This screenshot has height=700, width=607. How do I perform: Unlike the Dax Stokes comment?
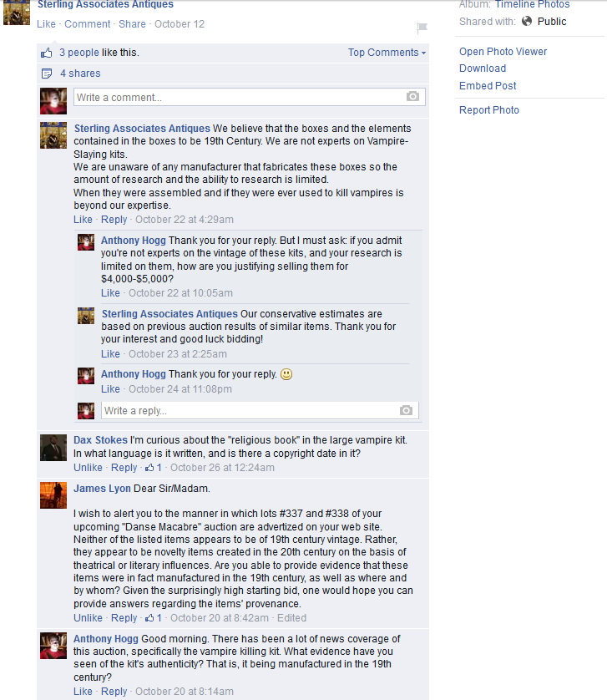(x=88, y=468)
